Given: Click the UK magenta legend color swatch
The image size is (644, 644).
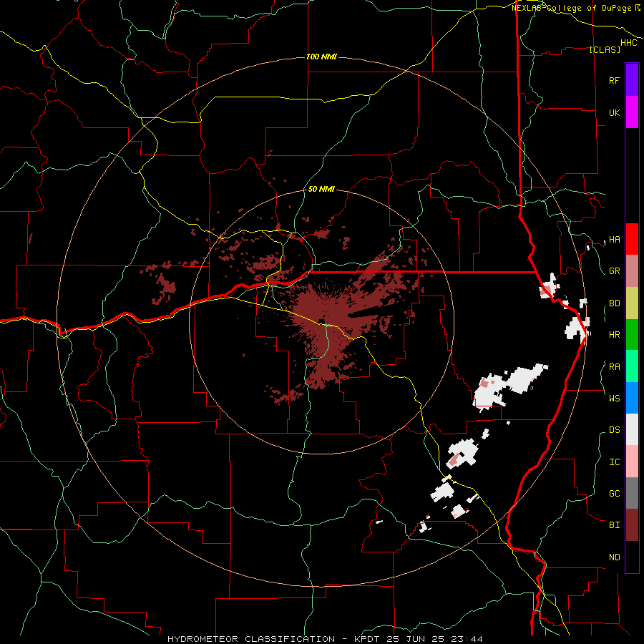Looking at the screenshot, I should 632,112.
